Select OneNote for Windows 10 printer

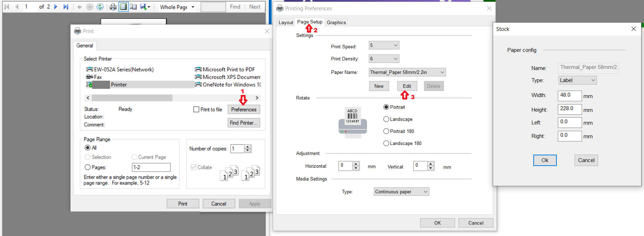[x=228, y=85]
